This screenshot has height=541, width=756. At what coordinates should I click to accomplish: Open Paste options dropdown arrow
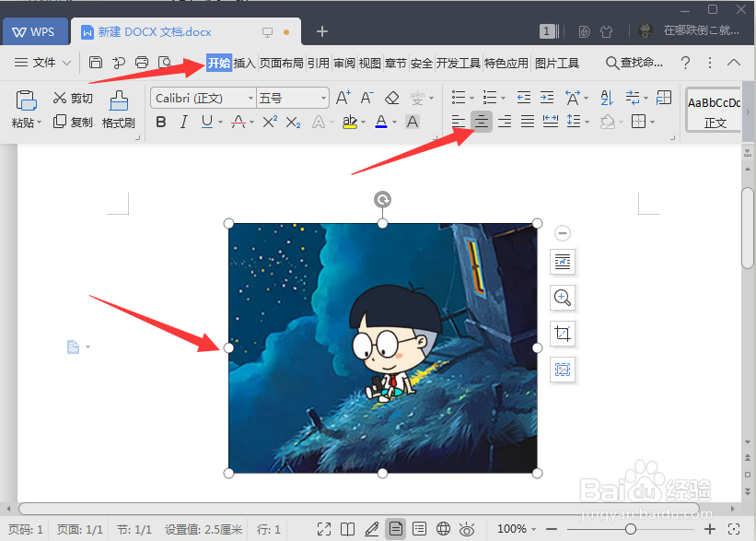[x=39, y=123]
